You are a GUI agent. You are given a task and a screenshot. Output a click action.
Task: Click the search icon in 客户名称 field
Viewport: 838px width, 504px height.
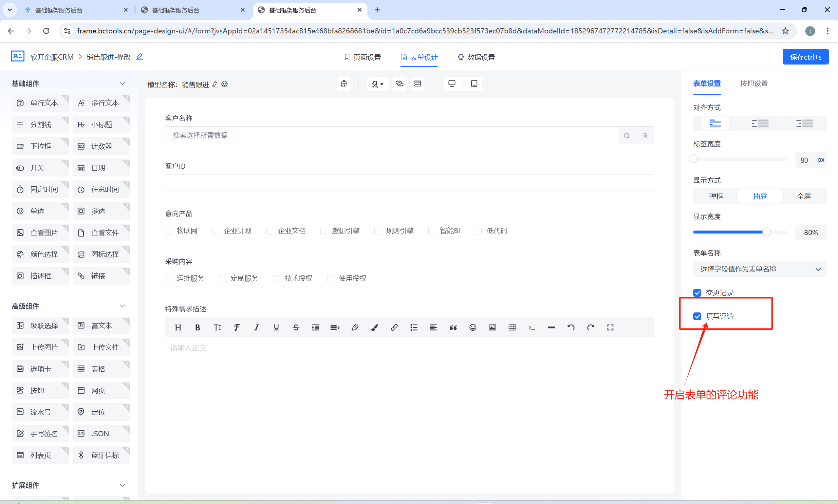coord(627,136)
